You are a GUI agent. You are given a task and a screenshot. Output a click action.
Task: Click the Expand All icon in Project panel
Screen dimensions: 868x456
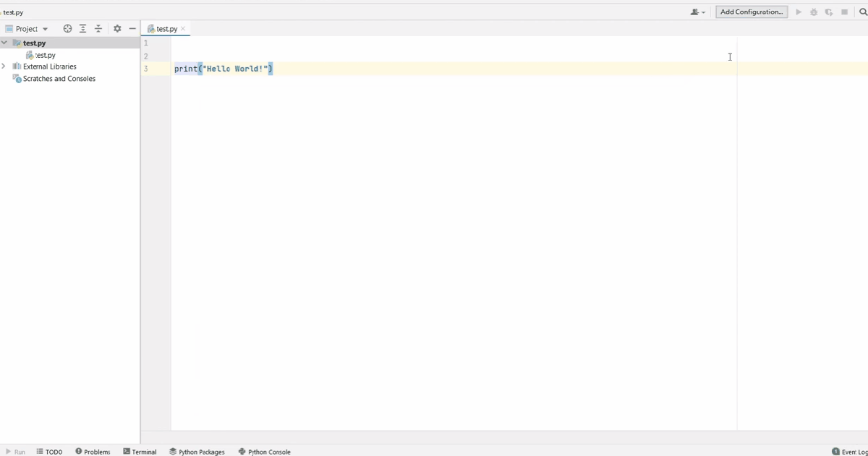[x=83, y=29]
